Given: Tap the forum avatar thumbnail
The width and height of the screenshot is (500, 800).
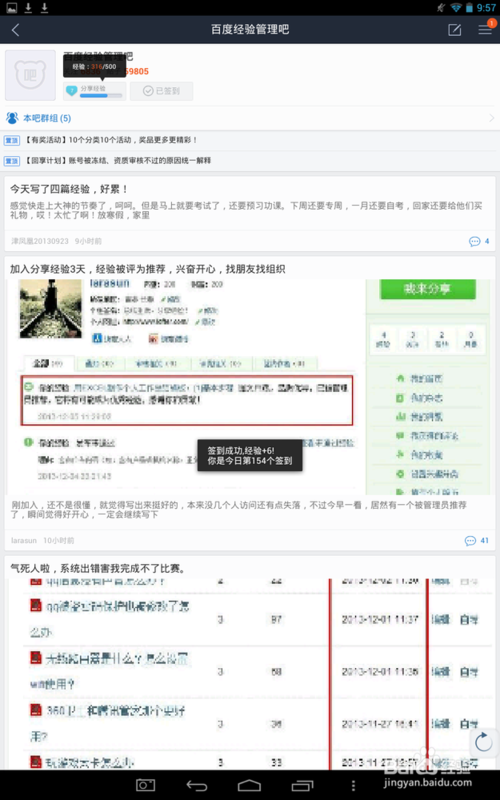Looking at the screenshot, I should (30, 75).
